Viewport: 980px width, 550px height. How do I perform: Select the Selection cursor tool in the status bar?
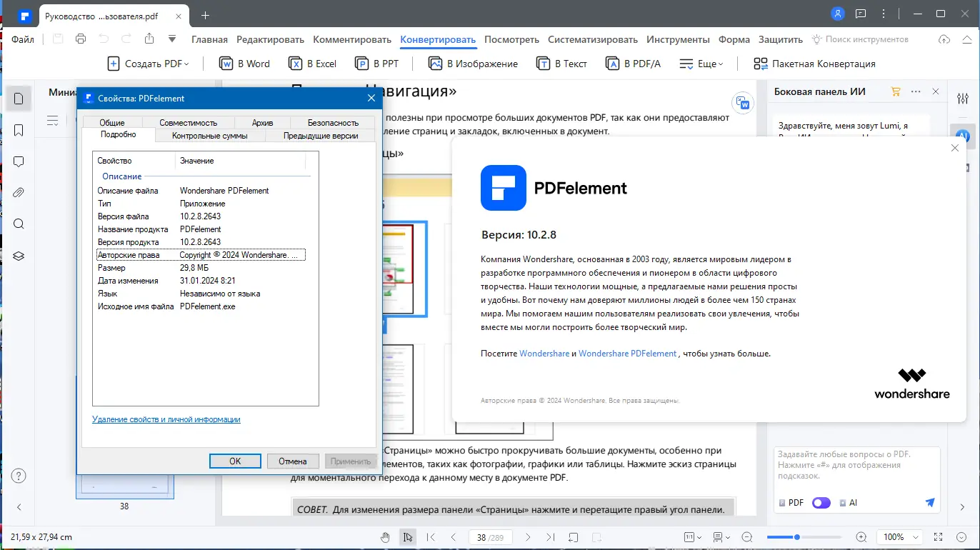click(x=408, y=536)
